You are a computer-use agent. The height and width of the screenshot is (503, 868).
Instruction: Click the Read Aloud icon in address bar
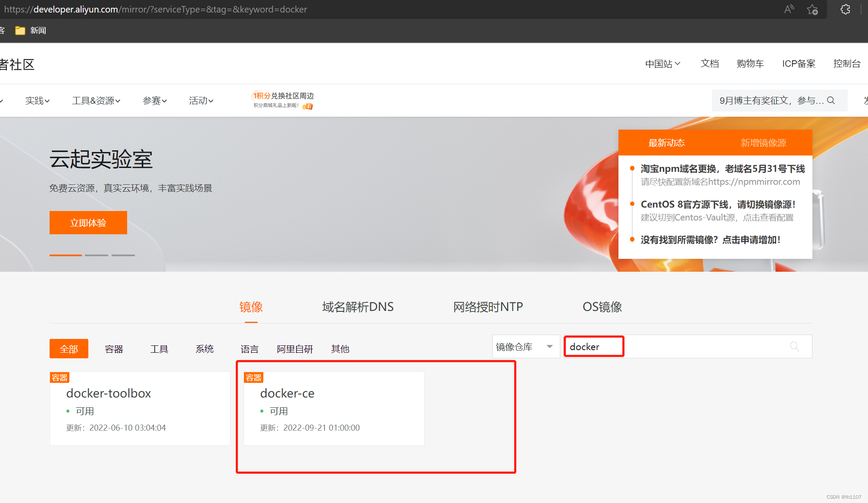[x=789, y=9]
